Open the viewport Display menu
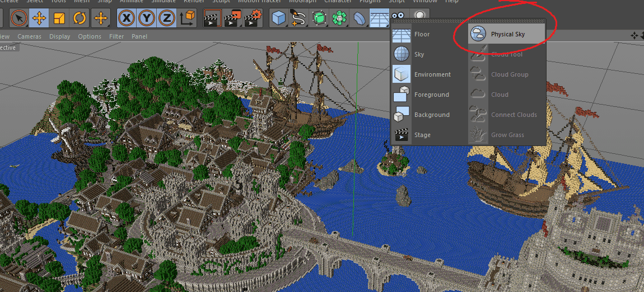 coord(60,36)
